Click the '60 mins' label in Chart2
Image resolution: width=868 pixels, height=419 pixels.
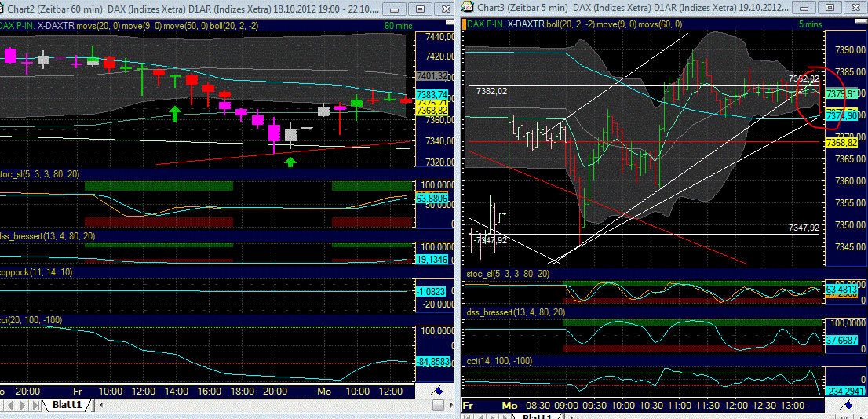397,25
